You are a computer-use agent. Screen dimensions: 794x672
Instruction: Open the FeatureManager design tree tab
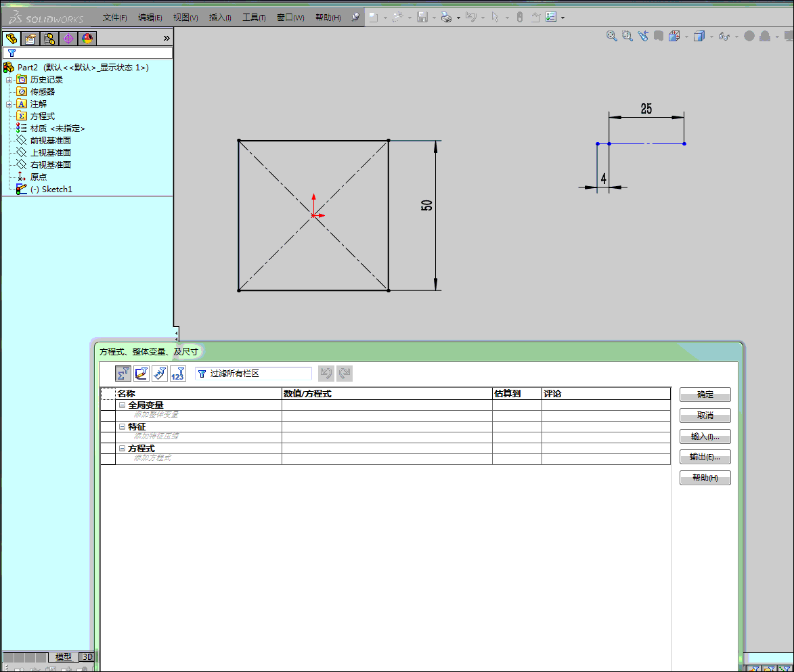pos(12,39)
